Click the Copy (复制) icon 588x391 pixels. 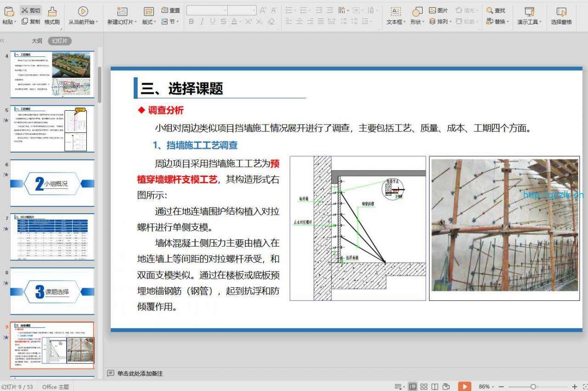25,22
